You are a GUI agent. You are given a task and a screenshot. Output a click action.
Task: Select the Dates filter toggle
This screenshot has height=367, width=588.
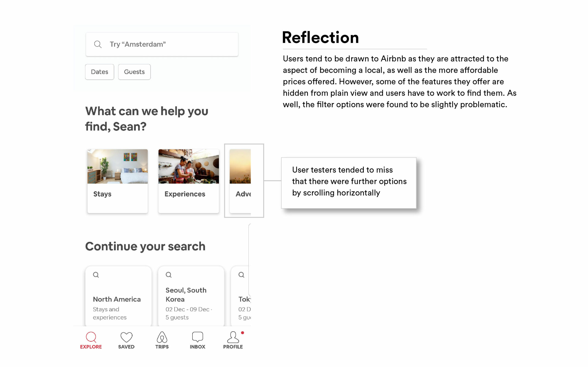[99, 72]
